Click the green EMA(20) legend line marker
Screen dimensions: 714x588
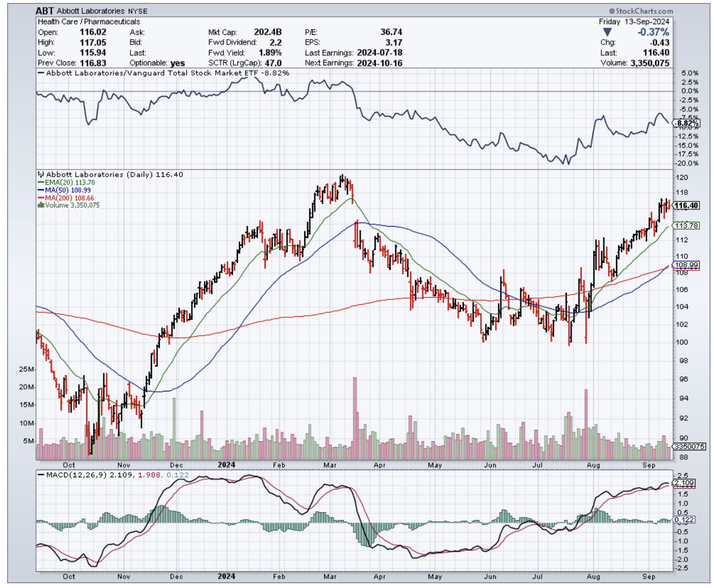tap(40, 182)
